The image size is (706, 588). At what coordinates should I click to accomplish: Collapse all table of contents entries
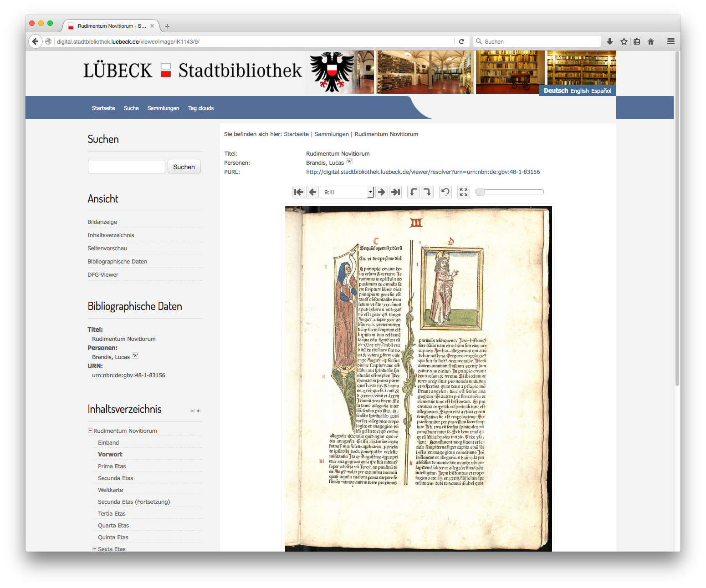[x=192, y=411]
